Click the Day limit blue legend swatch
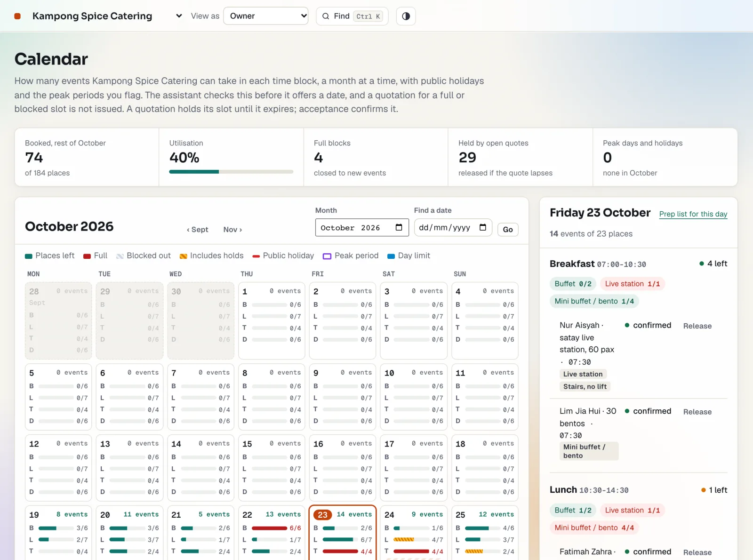 pos(391,256)
